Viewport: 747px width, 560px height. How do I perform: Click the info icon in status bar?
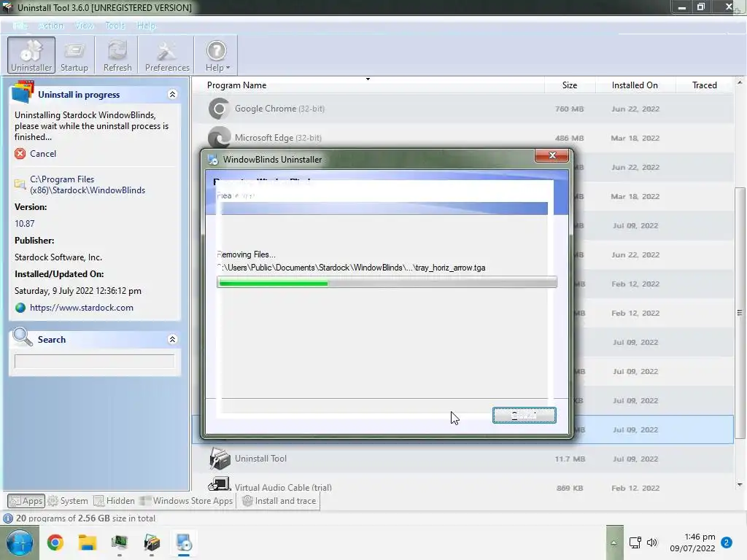point(7,518)
